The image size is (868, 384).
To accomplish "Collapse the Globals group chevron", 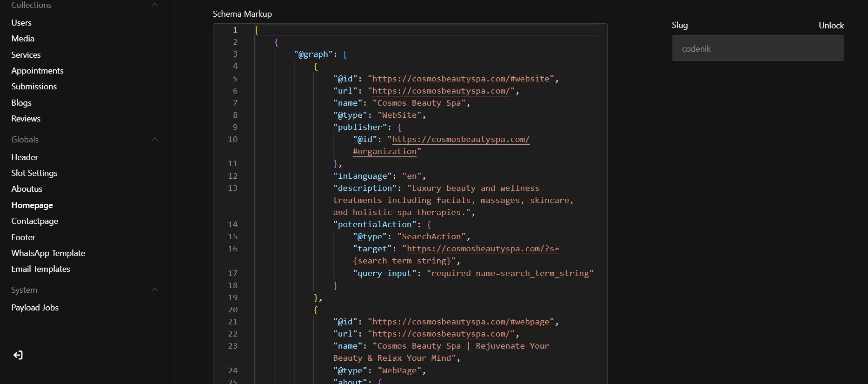I will click(155, 140).
